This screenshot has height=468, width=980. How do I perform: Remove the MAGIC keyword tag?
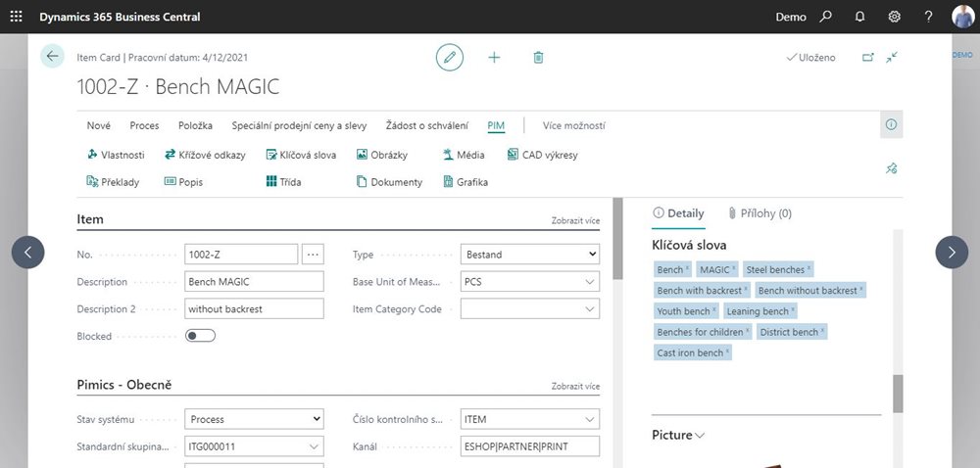point(734,268)
